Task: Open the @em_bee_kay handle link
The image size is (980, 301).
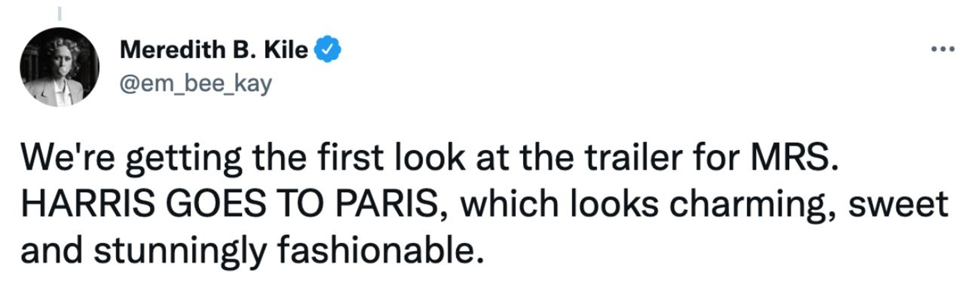Action: (x=196, y=83)
